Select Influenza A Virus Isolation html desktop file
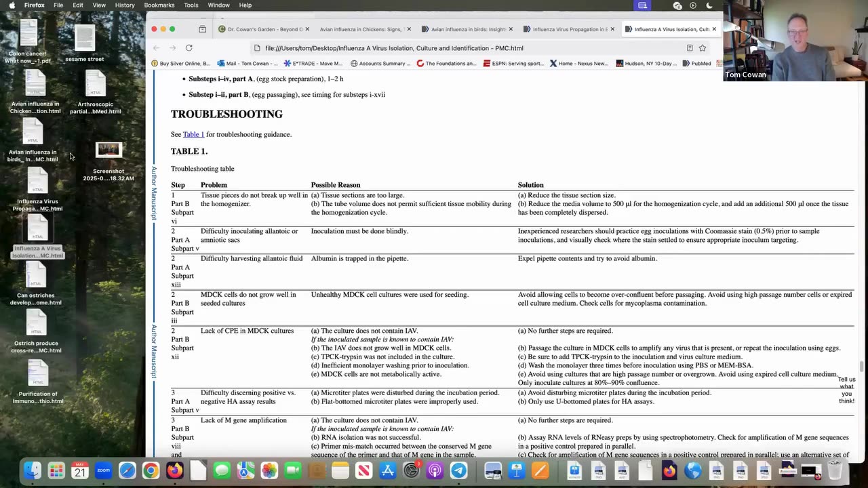868x488 pixels. pyautogui.click(x=38, y=237)
